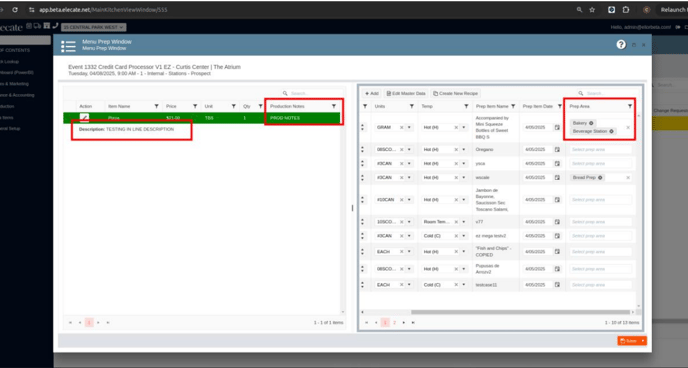The image size is (688, 368).
Task: Filter the Unit column in the left grid
Action: tap(233, 107)
